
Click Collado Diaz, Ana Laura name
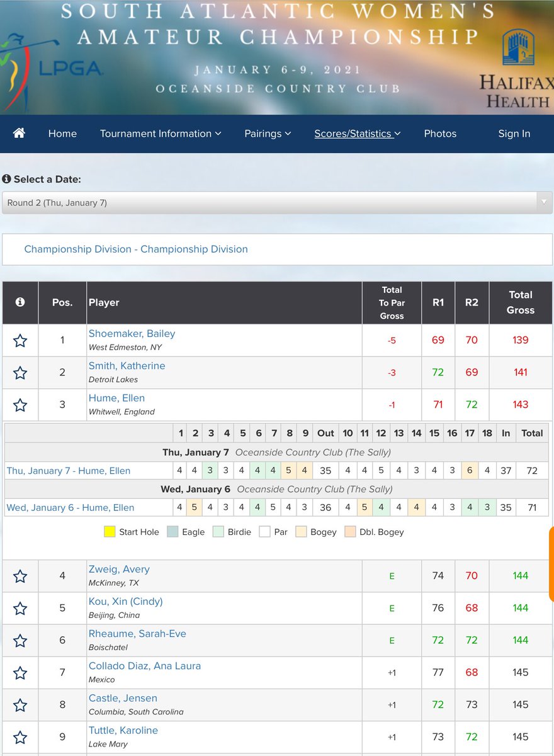[x=145, y=665]
